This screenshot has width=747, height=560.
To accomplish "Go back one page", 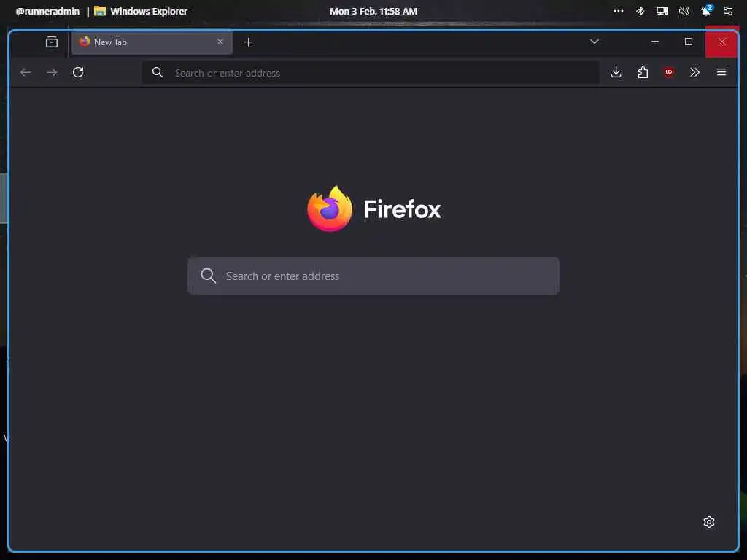I will coord(26,72).
